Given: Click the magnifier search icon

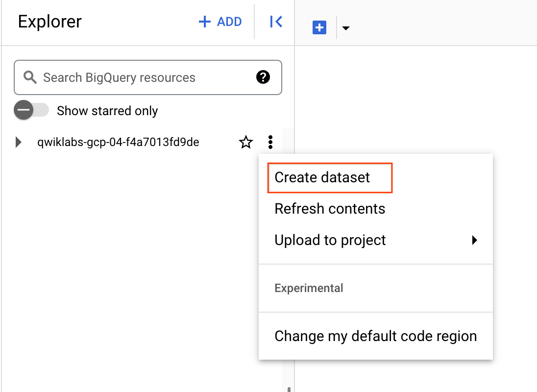Looking at the screenshot, I should point(30,77).
